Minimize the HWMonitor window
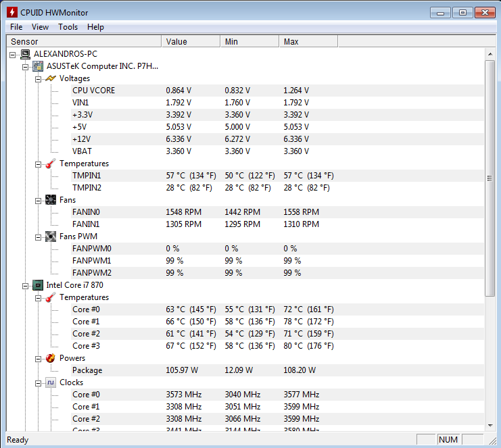The height and width of the screenshot is (448, 501). click(x=440, y=13)
